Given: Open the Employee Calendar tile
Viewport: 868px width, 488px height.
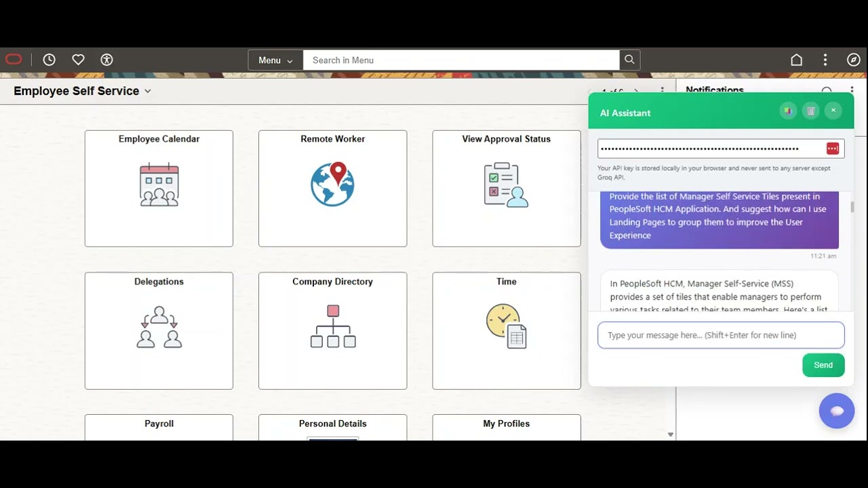Looking at the screenshot, I should (x=159, y=188).
